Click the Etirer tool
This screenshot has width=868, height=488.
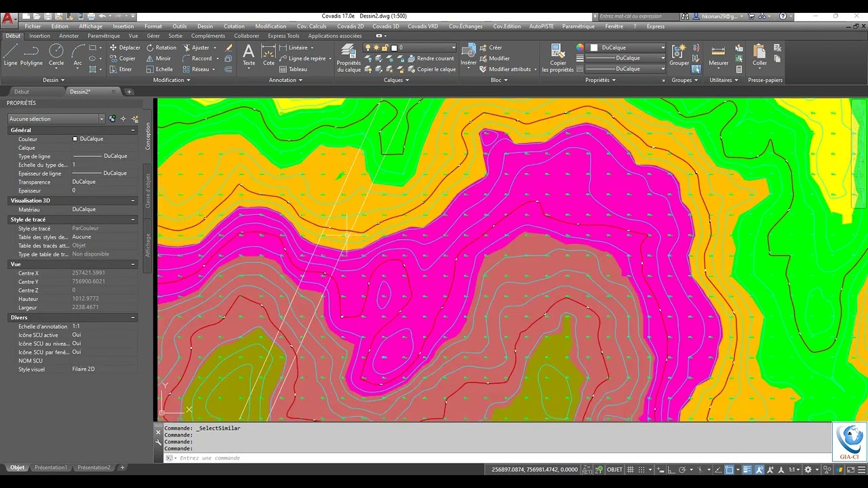(x=120, y=69)
